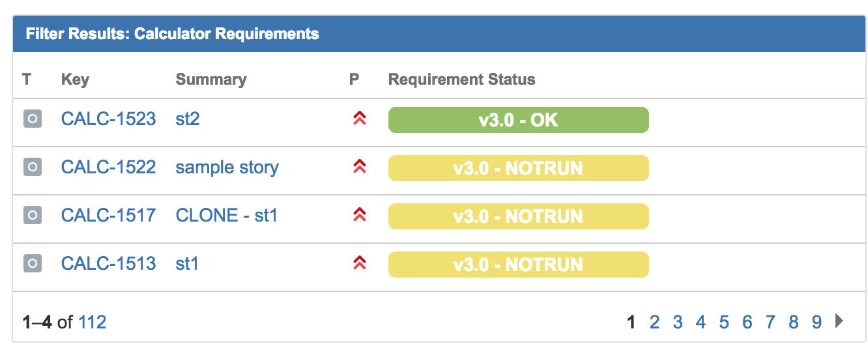Jump to page 9 of results
Screen dimensions: 868x348
[x=817, y=321]
